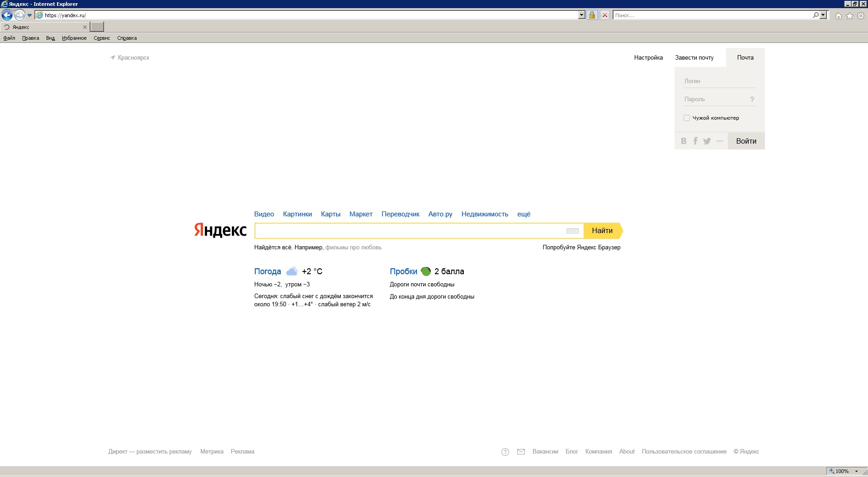Sign in with Facebook icon
Image resolution: width=868 pixels, height=477 pixels.
pos(695,141)
